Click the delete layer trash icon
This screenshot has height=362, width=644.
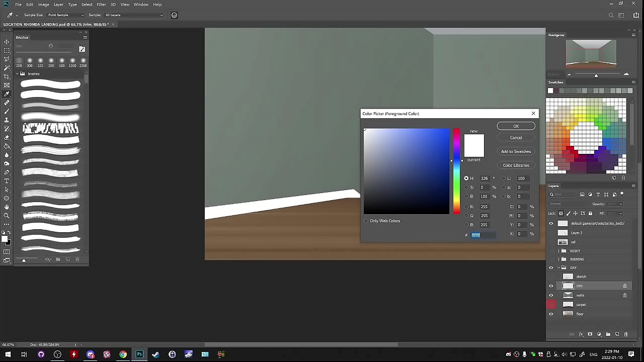click(x=626, y=334)
